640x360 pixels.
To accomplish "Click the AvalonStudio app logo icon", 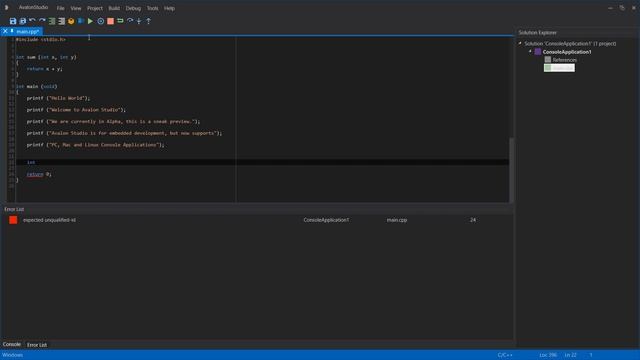I will (x=6, y=7).
